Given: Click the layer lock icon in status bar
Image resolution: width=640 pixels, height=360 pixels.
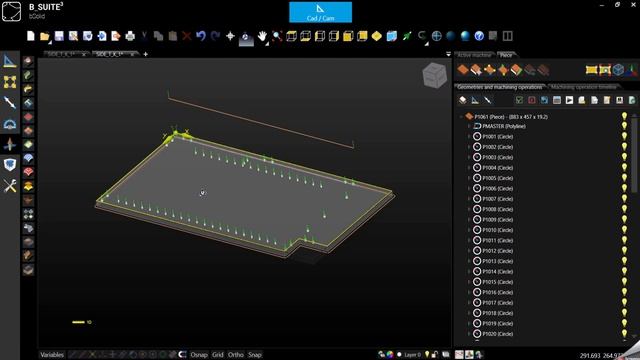Looking at the screenshot, I should [x=436, y=354].
